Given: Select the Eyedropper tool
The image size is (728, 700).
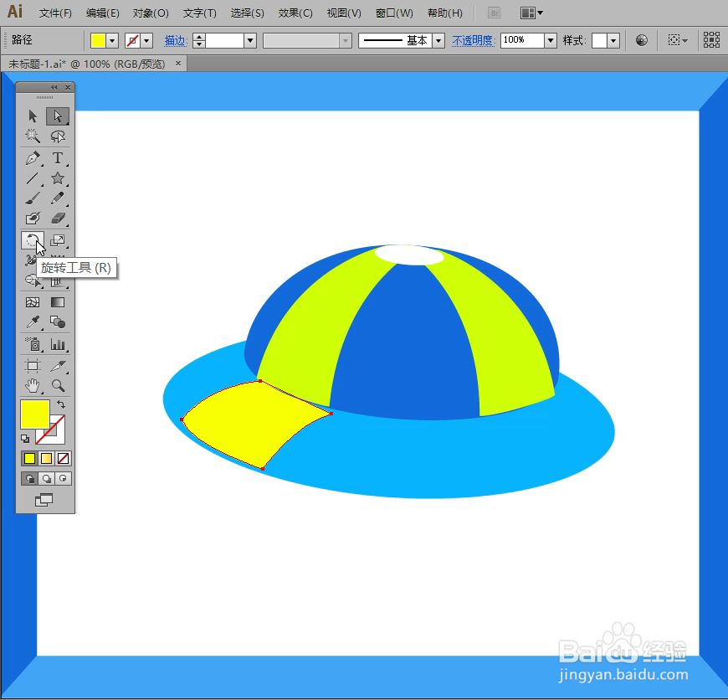Looking at the screenshot, I should pyautogui.click(x=33, y=322).
